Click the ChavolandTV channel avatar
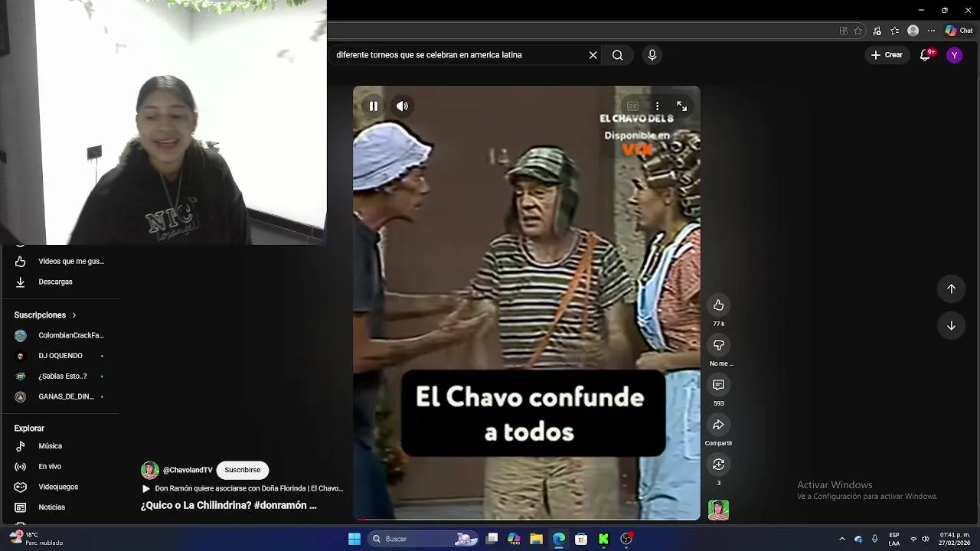Viewport: 980px width, 551px height. pyautogui.click(x=150, y=470)
